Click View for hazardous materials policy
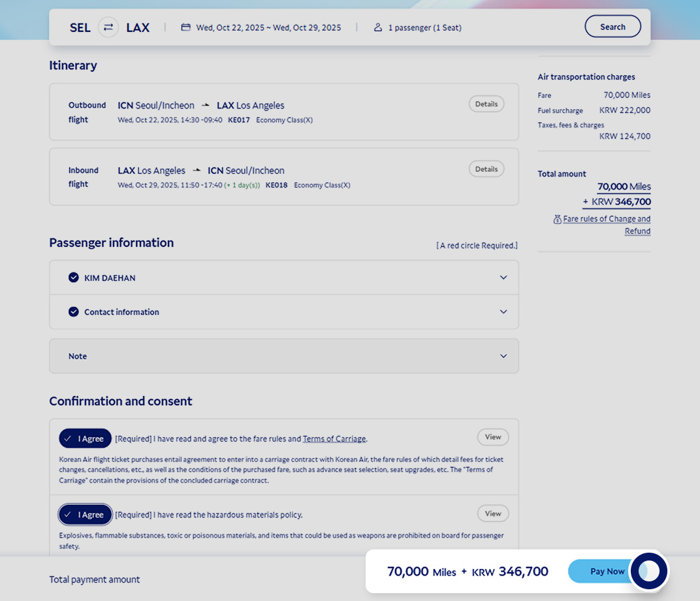This screenshot has height=601, width=700. (492, 513)
